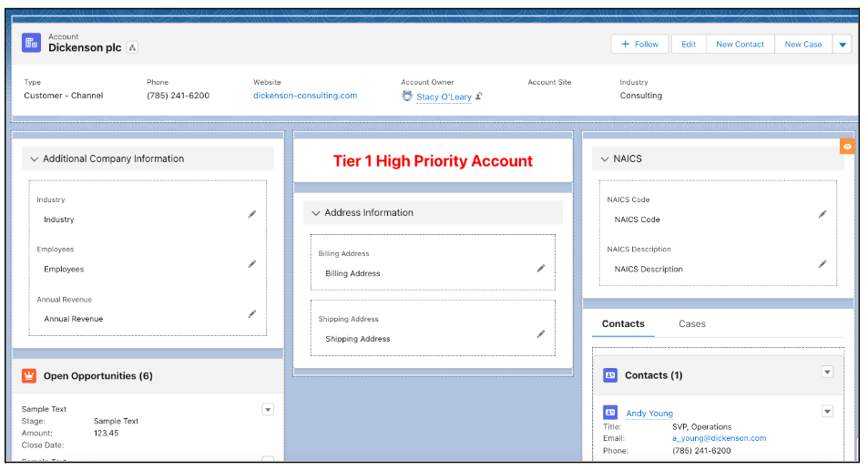Click the Customer - Channel type value
Viewport: 868px width, 470px height.
click(63, 96)
